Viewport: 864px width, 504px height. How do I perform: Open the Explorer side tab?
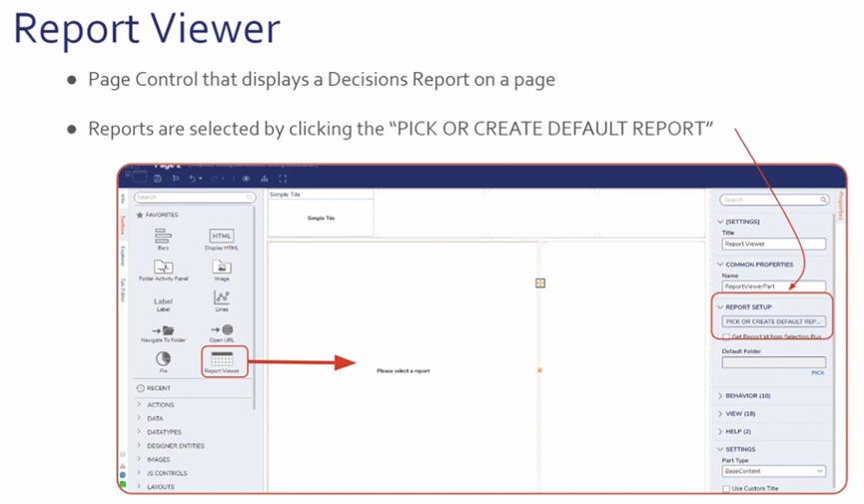(123, 256)
